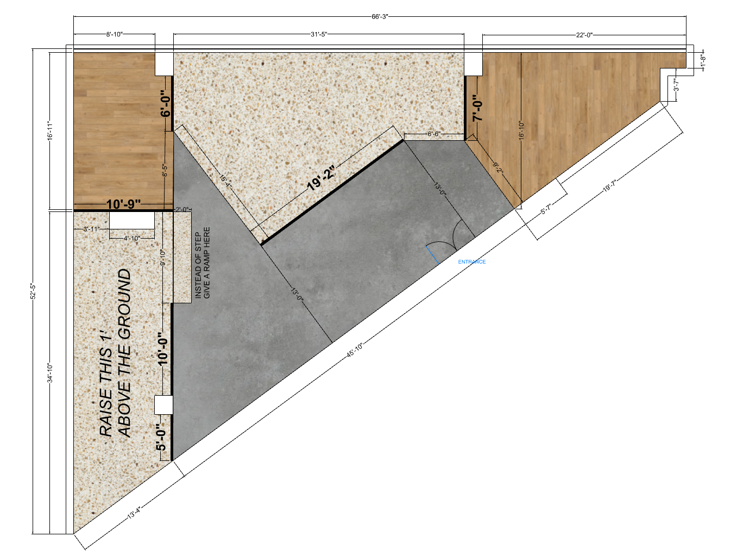This screenshot has height=555, width=756.
Task: Select the 16'-10" dimension on wood floor
Action: point(521,131)
